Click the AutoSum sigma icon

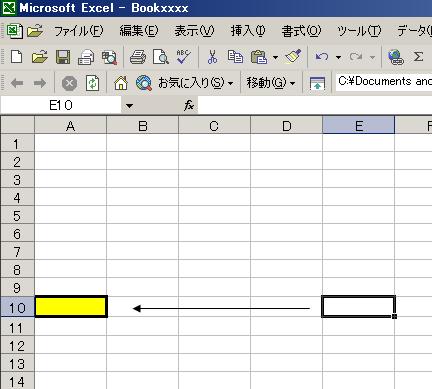(x=418, y=57)
